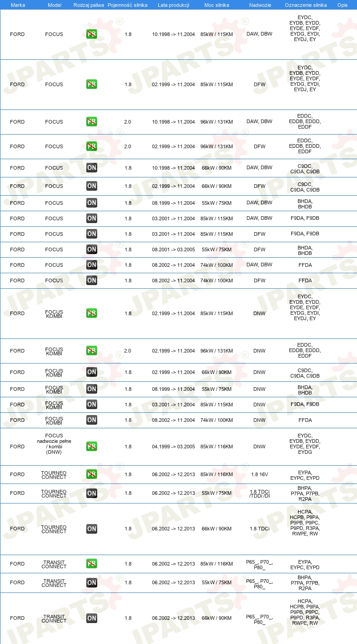Click the ON icon for Transit Connect 55kW / 75KM
357x644 pixels.
click(92, 582)
